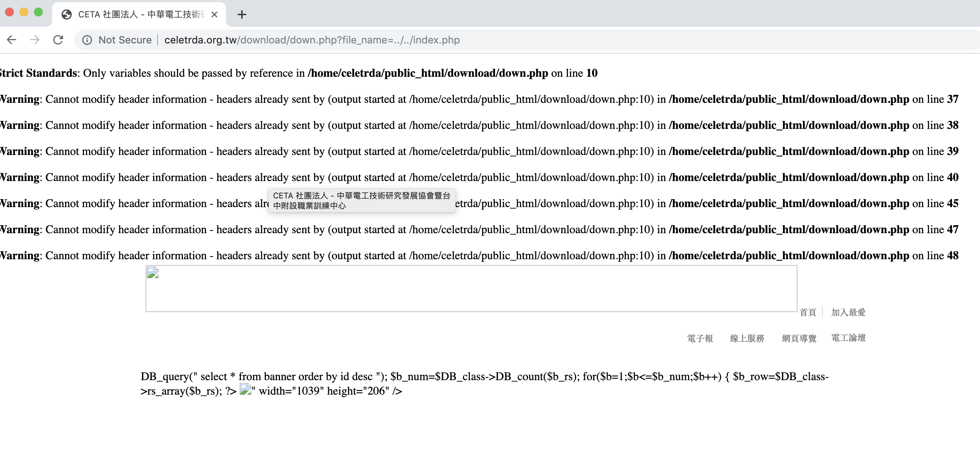Click the broken header banner image
Viewport: 980px width, 454px height.
(x=472, y=289)
